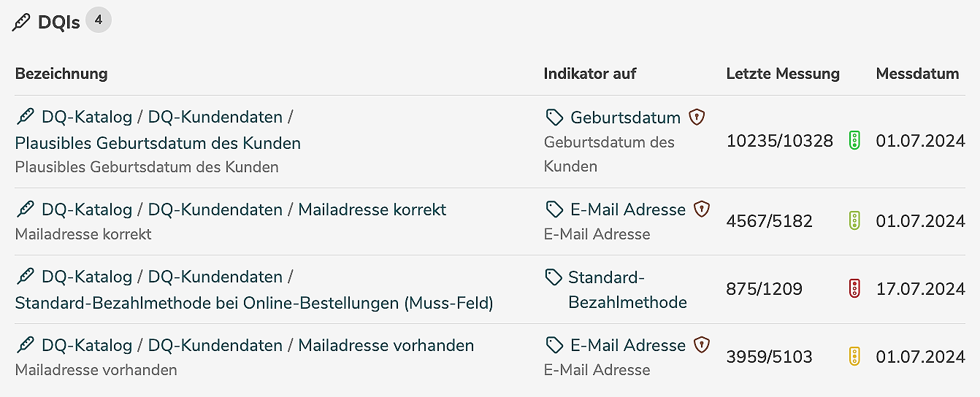
Task: Click the tag icon next to Geburtsdatum
Action: 554,117
